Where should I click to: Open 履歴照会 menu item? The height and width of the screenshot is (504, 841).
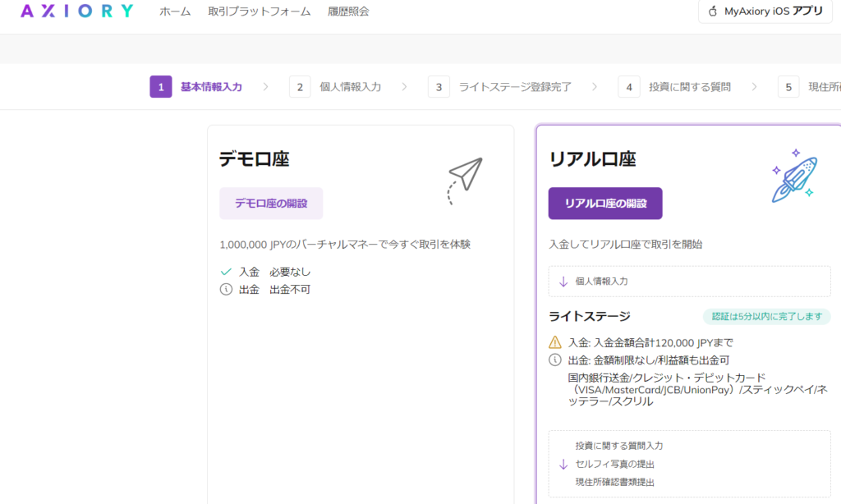348,11
